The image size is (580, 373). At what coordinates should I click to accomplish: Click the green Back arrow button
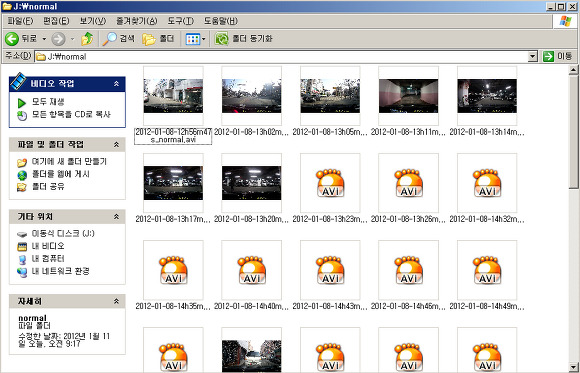pos(12,38)
